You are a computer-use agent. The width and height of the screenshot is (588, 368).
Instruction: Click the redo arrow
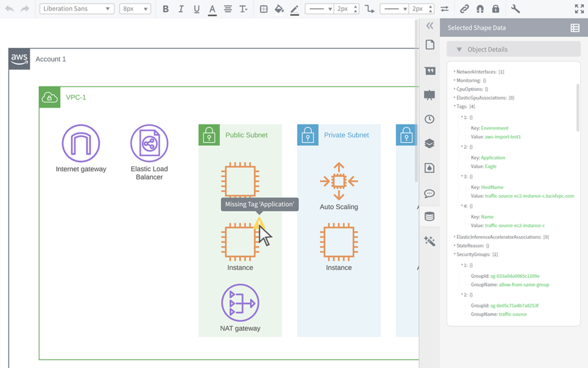click(24, 9)
